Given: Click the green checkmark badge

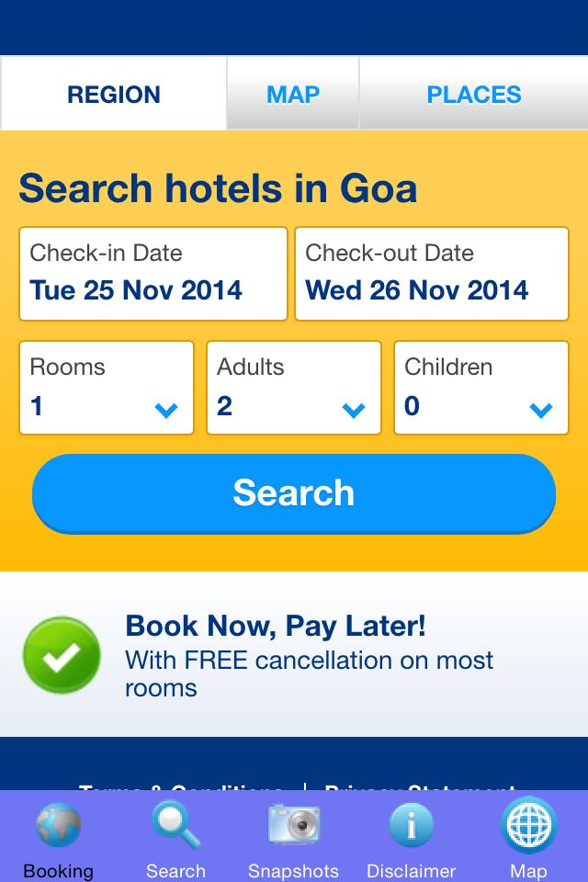Looking at the screenshot, I should 62,655.
